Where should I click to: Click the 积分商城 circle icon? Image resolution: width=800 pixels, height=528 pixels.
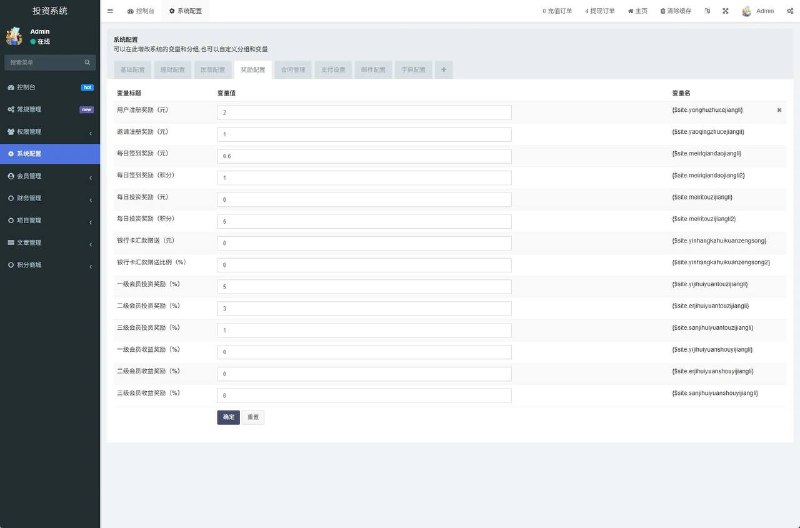point(11,265)
